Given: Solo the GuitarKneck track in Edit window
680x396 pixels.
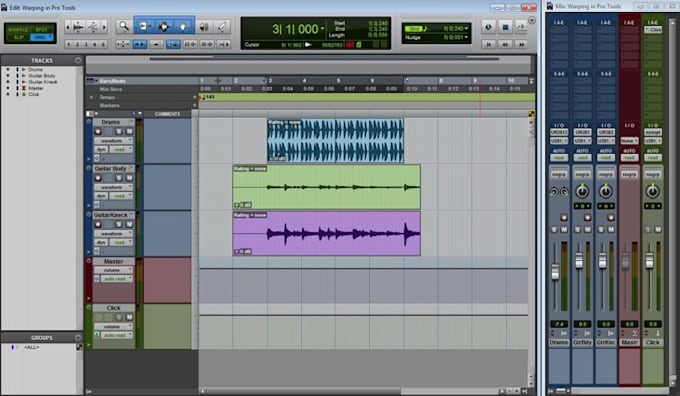Looking at the screenshot, I should [119, 224].
